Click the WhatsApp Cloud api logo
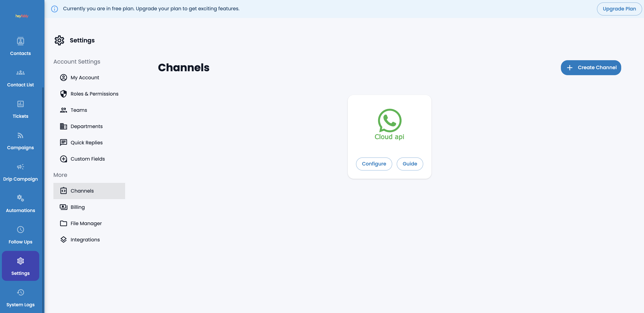Screen dimensions: 644x313 coord(389,121)
